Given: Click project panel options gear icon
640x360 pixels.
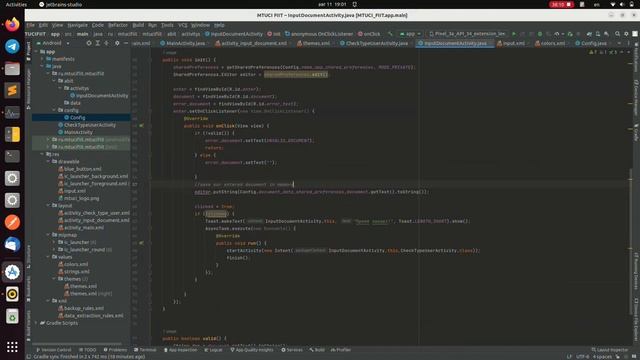Looking at the screenshot, I should point(117,43).
